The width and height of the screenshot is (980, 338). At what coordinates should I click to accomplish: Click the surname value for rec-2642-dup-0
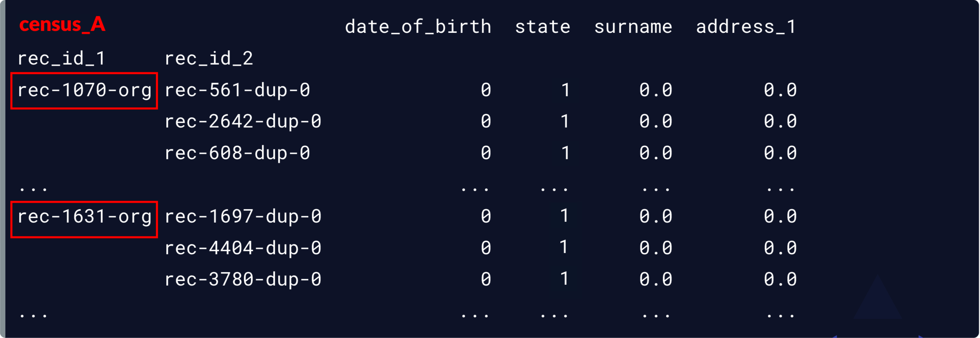point(656,121)
